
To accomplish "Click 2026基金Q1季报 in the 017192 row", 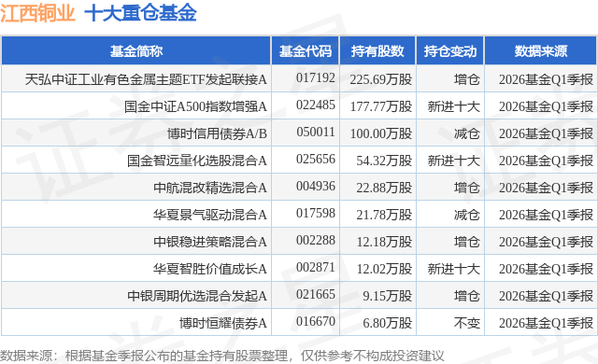I will (x=546, y=79).
